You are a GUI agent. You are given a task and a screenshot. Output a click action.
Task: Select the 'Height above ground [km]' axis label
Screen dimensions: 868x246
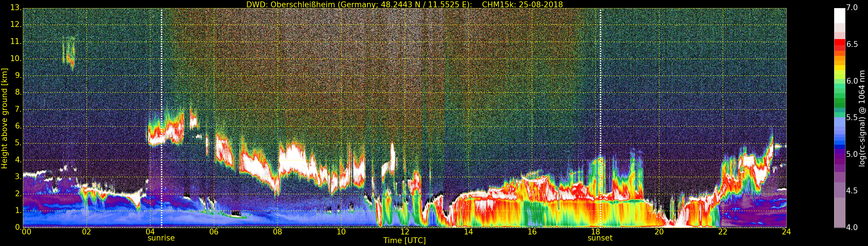tap(4, 118)
